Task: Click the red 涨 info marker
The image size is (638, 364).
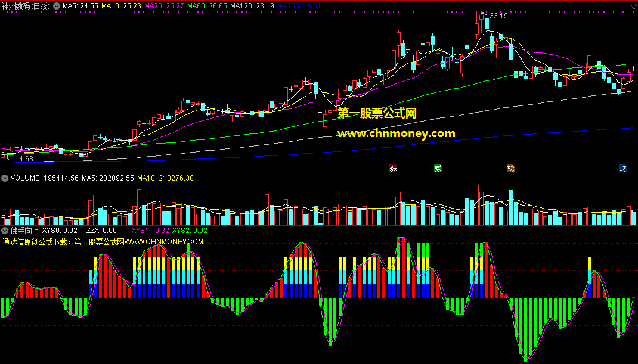Action: [393, 169]
